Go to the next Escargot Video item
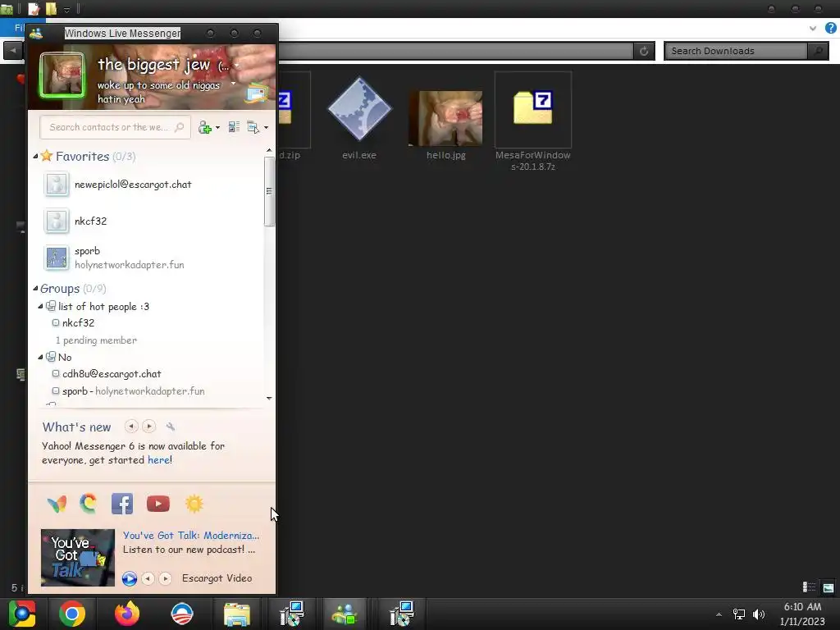The image size is (840, 630). (166, 578)
